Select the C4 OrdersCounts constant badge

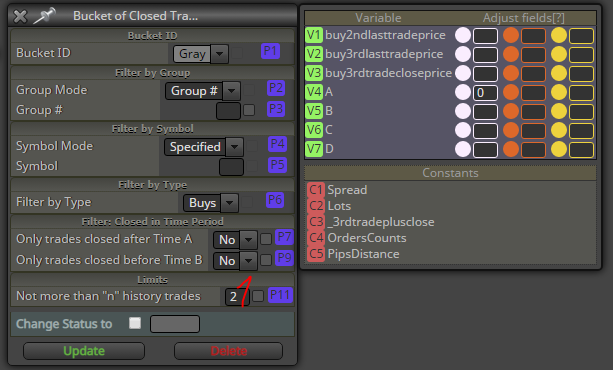[316, 238]
